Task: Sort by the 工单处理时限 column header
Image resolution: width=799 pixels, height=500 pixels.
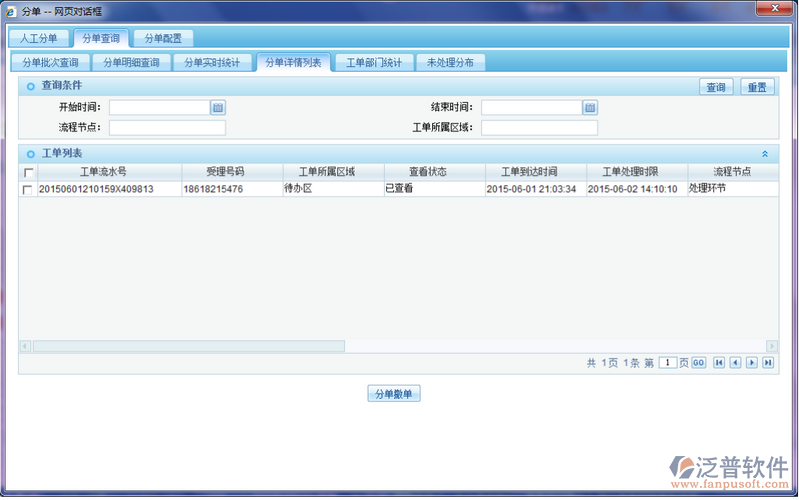Action: click(636, 172)
